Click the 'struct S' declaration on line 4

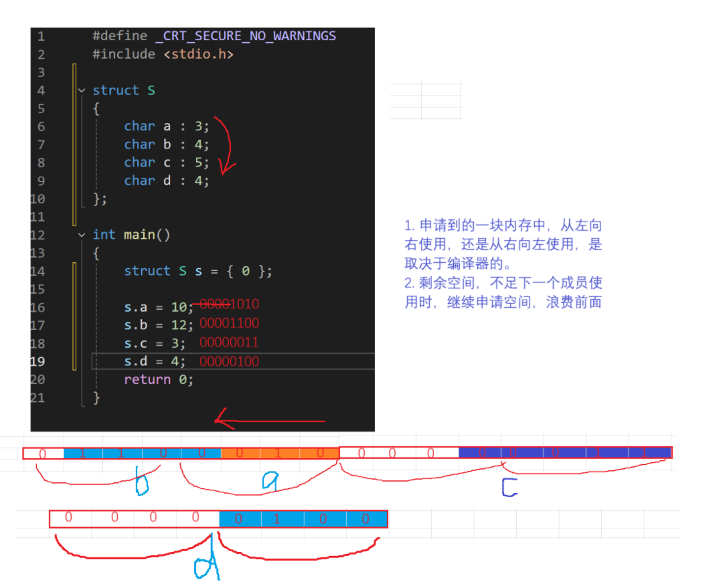coord(124,90)
